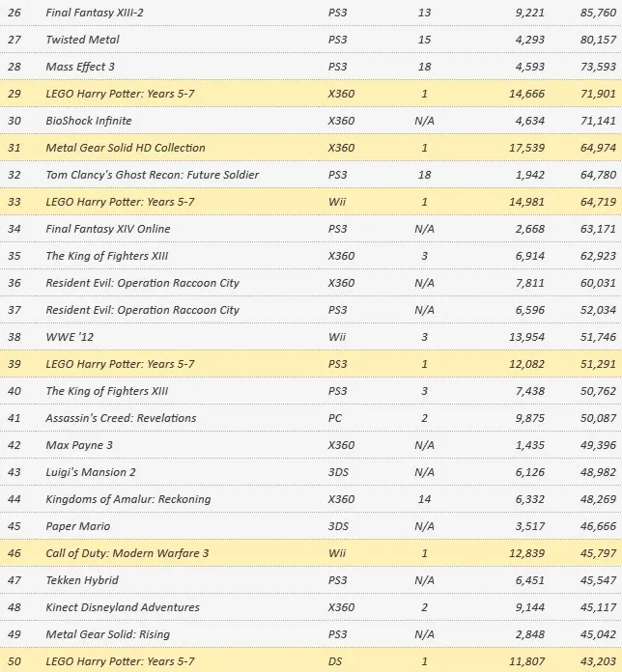Click Tekken Hybrid title
This screenshot has height=672, width=622.
(x=83, y=581)
